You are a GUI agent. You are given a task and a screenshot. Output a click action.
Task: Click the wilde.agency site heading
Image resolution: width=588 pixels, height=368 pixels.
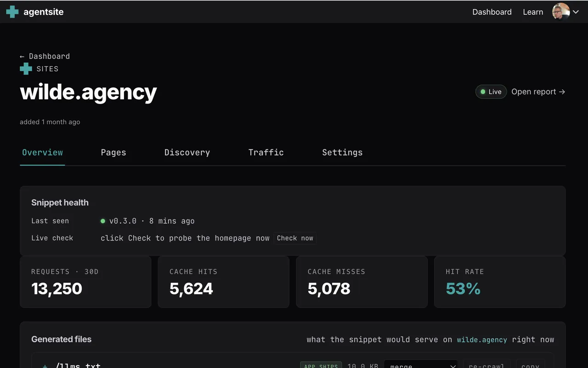click(88, 92)
